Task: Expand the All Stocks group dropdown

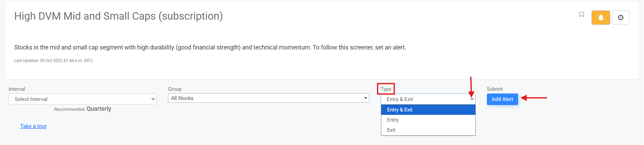Action: [268, 98]
